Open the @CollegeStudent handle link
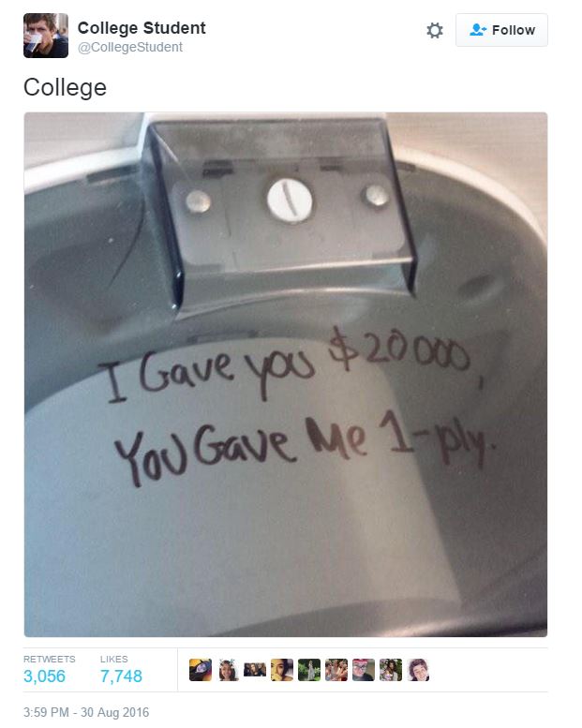Screen dimensions: 582x728 tap(130, 48)
